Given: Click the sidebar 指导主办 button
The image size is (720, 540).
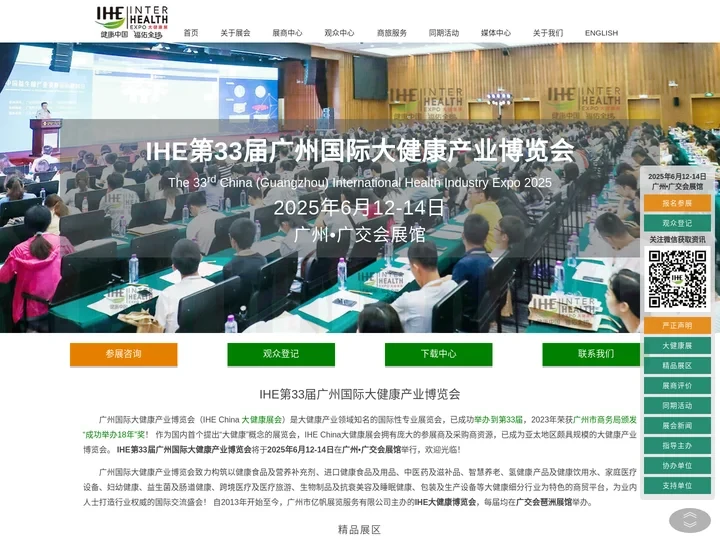Looking at the screenshot, I should click(x=677, y=445).
